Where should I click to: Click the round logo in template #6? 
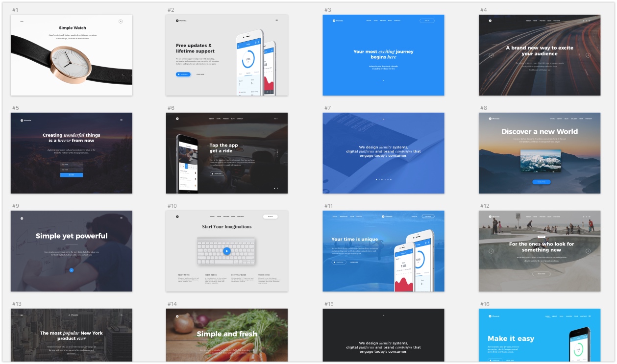pyautogui.click(x=177, y=119)
